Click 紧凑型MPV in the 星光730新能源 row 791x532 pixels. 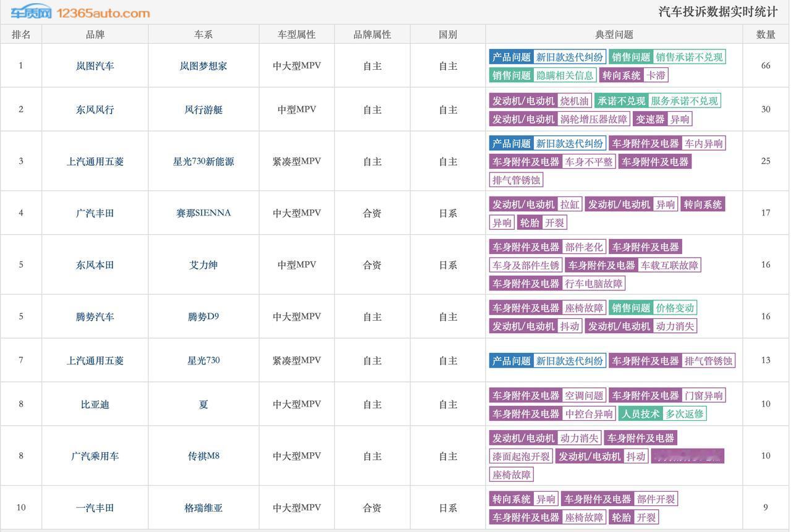click(297, 161)
